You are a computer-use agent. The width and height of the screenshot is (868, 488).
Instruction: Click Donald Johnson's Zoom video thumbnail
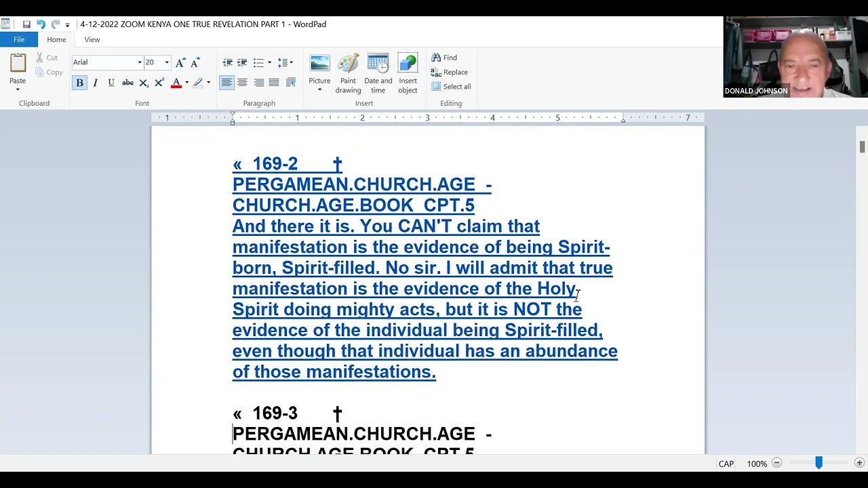(x=795, y=57)
